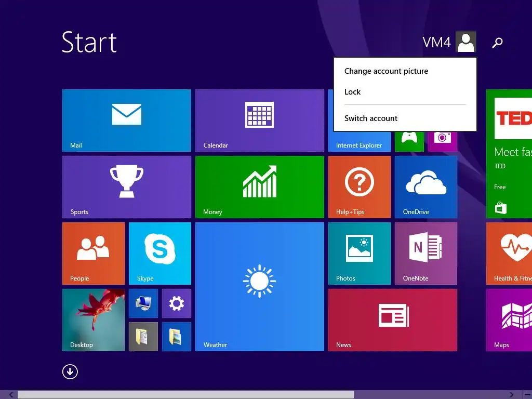
Task: Click the scrollbar left arrow
Action: pos(10,395)
